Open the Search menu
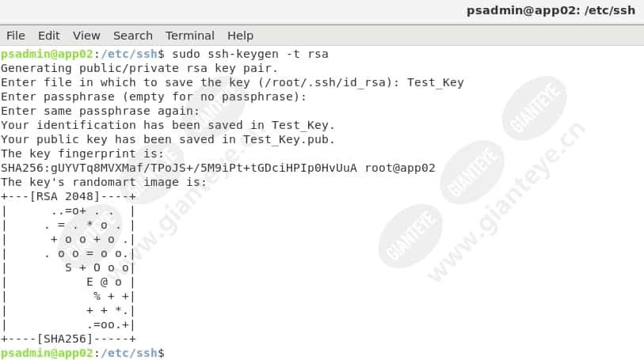The height and width of the screenshot is (360, 644). pos(132,36)
